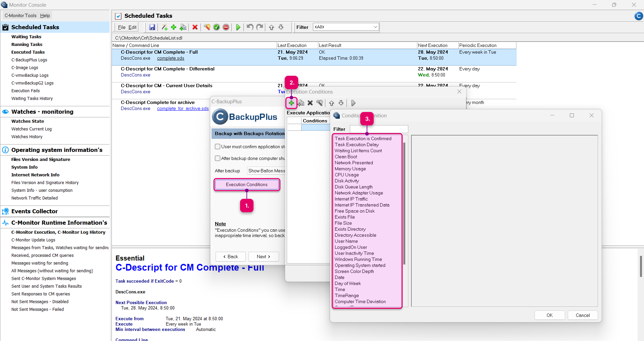644x341 pixels.
Task: Open the After backup 'Show Ballon Mess' dropdown
Action: click(266, 171)
